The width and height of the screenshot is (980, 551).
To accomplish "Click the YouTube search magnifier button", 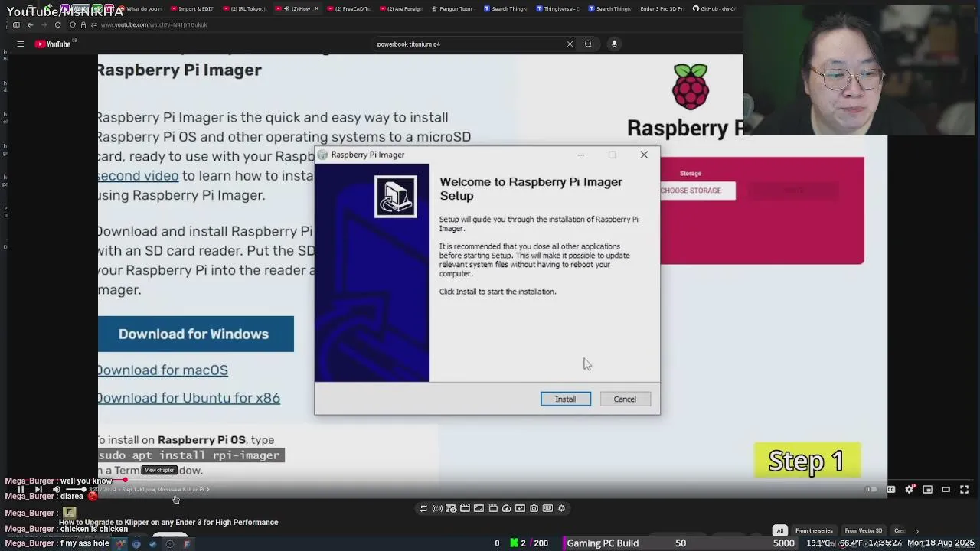I will tap(588, 44).
